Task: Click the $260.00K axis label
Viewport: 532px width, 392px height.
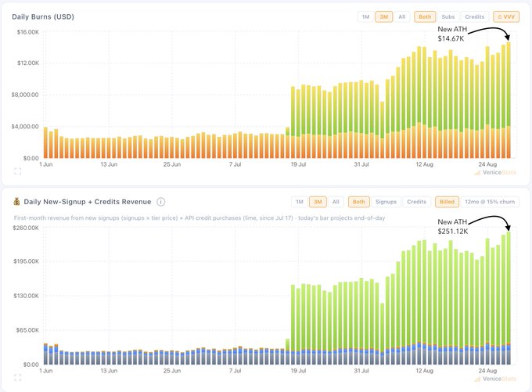Action: pos(26,228)
